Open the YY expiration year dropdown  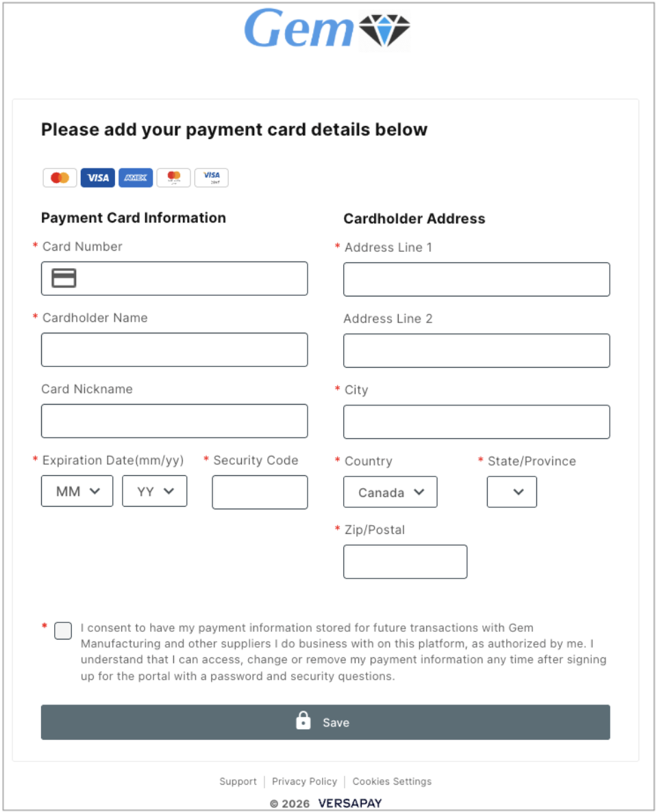(x=155, y=491)
